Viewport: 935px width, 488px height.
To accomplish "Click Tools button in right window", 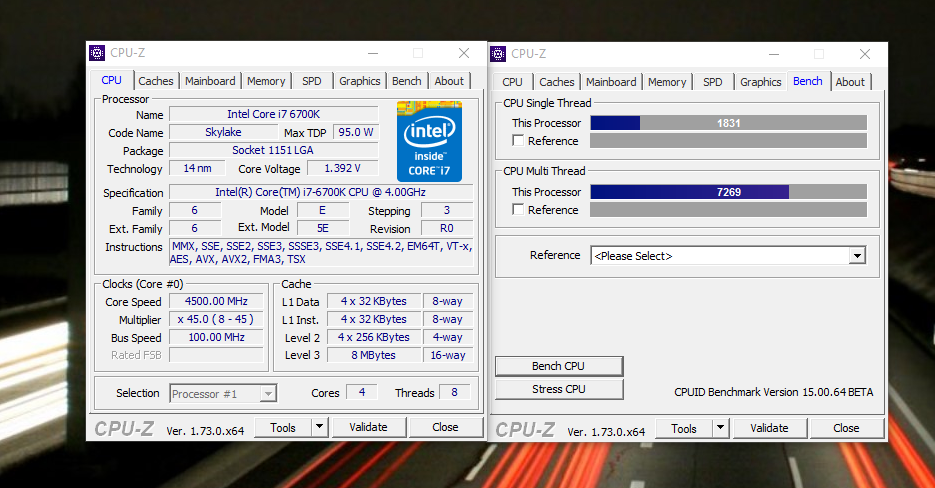I will (684, 428).
